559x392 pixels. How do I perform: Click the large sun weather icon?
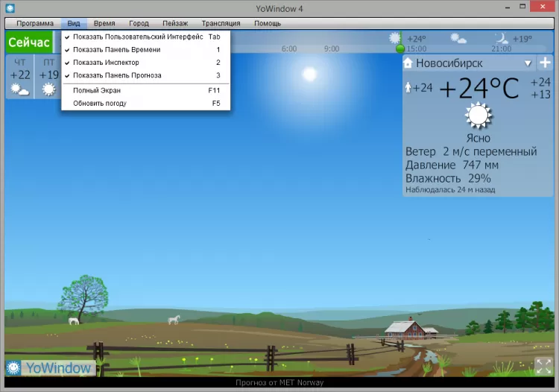click(478, 116)
